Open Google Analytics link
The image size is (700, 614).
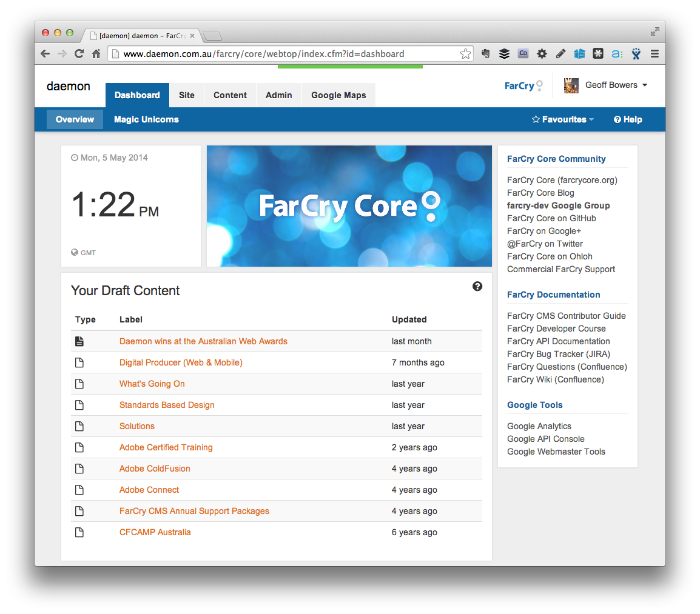coord(539,426)
